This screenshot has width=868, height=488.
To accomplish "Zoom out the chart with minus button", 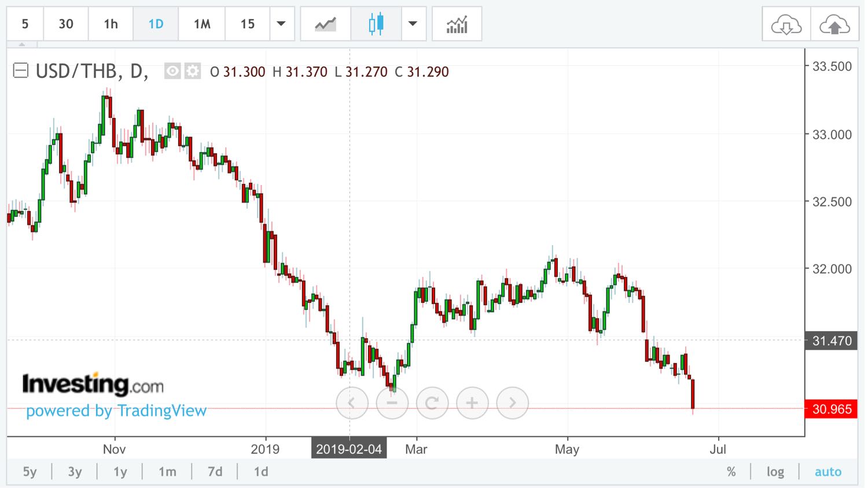I will [x=392, y=402].
